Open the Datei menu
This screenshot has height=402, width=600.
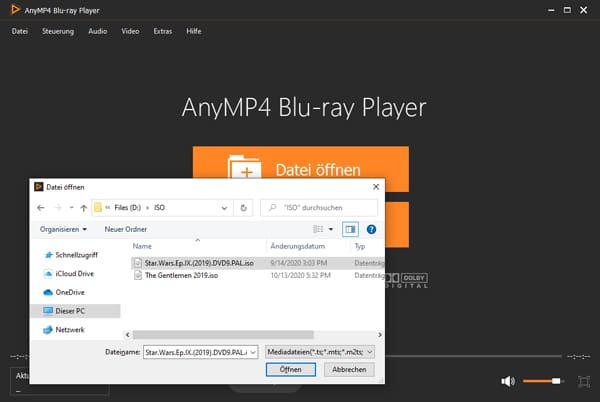coord(20,31)
